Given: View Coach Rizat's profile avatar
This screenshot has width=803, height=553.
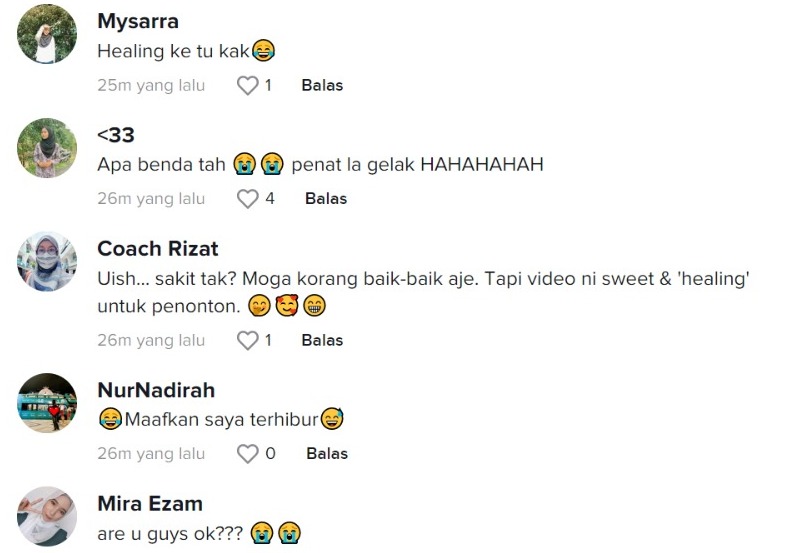Looking at the screenshot, I should [47, 261].
